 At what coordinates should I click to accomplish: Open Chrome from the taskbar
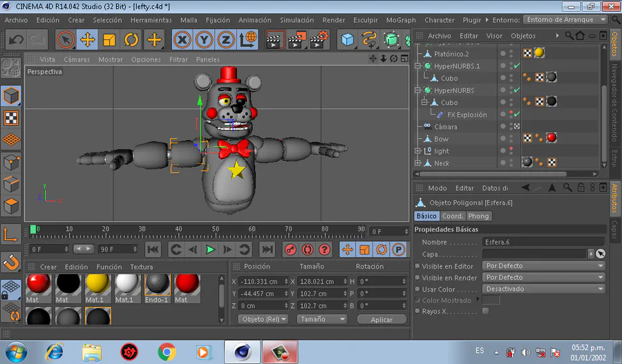pyautogui.click(x=167, y=352)
